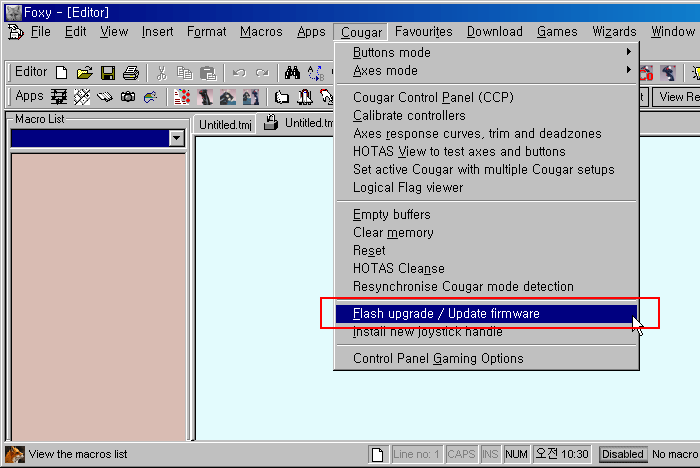Viewport: 700px width, 468px height.
Task: Open the Games menu
Action: 557,32
